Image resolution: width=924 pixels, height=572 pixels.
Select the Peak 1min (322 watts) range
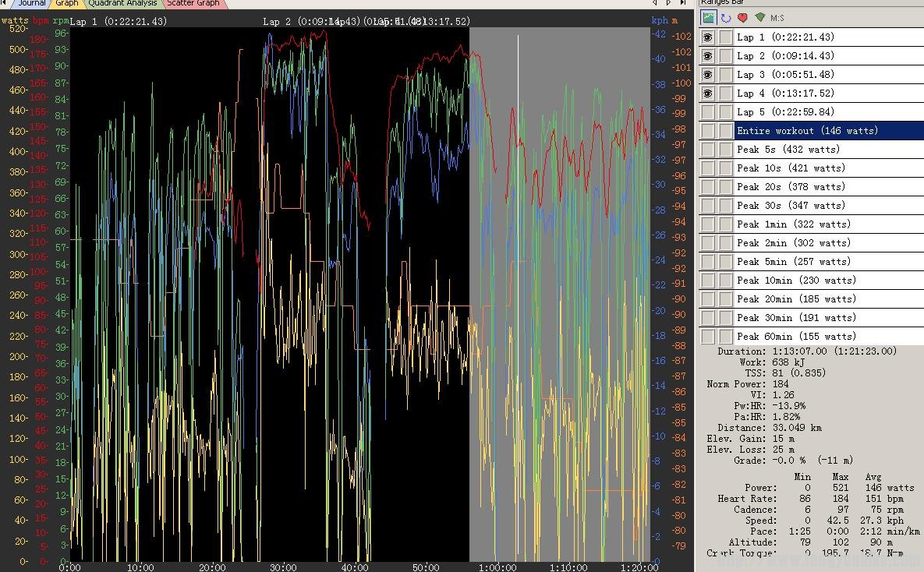(827, 224)
